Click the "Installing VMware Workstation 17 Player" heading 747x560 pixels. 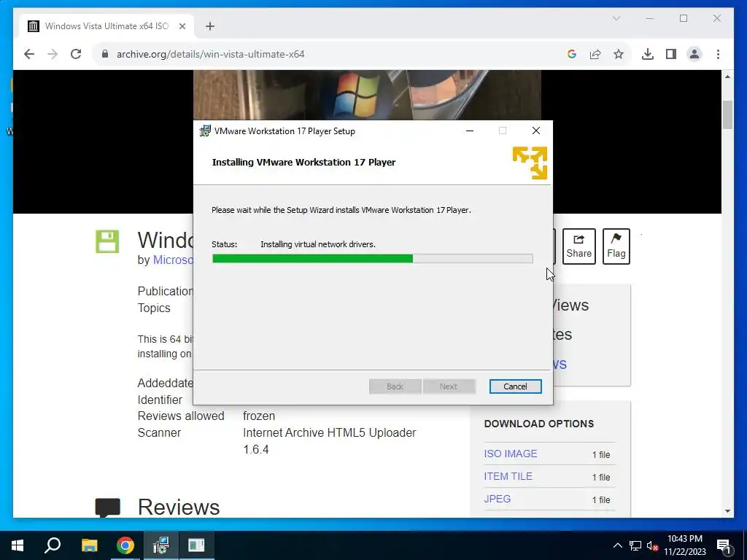303,163
